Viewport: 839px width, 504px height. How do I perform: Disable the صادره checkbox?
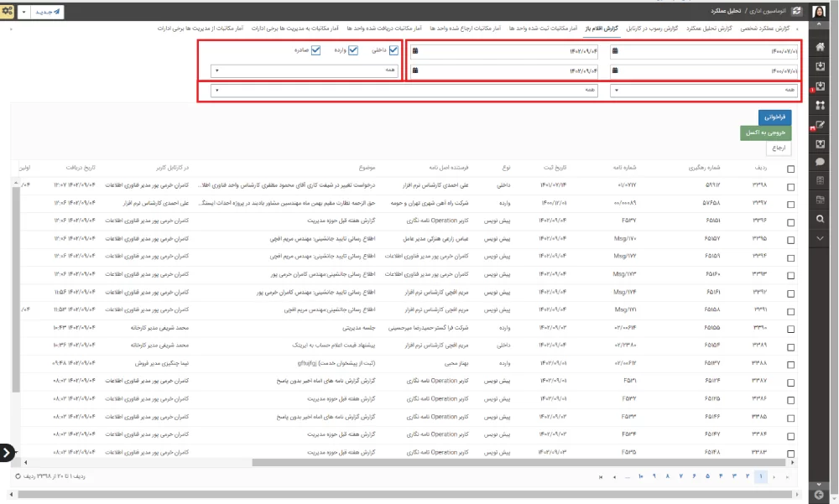point(315,49)
